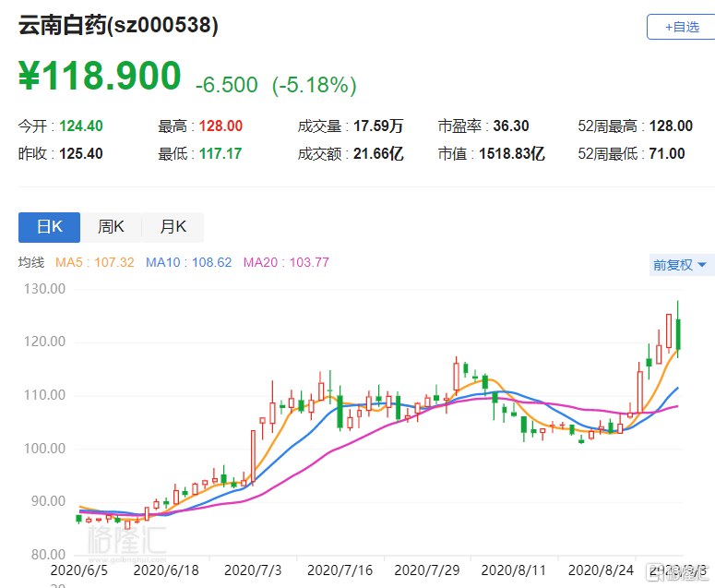
Task: Click the 2020/8/11 date axis label
Action: tap(514, 570)
